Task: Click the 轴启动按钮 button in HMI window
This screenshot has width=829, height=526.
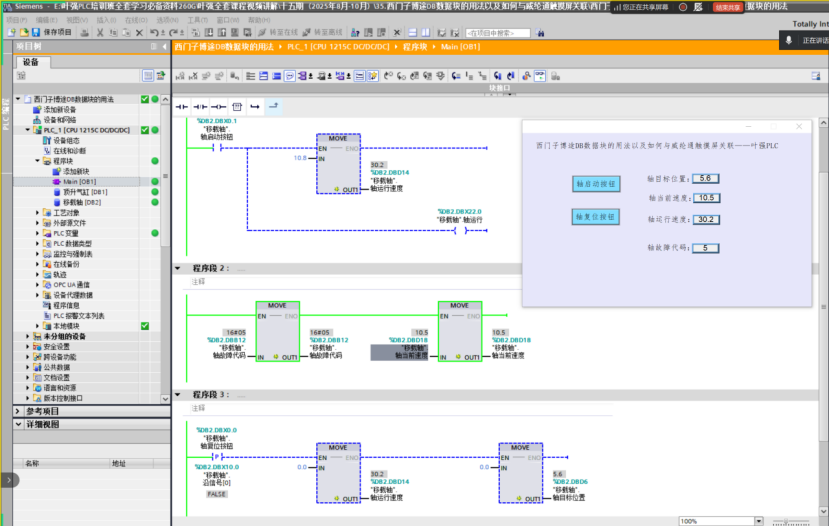Action: point(596,184)
